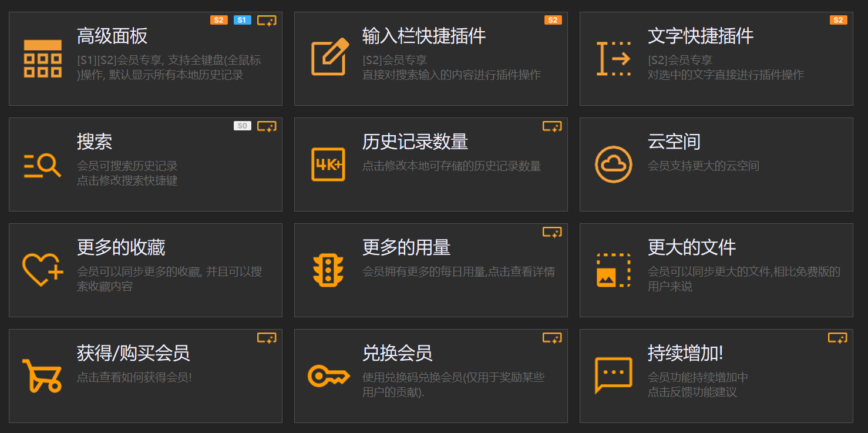This screenshot has height=433, width=868.
Task: Click the white S0 badge on 搜索
Action: [x=242, y=126]
